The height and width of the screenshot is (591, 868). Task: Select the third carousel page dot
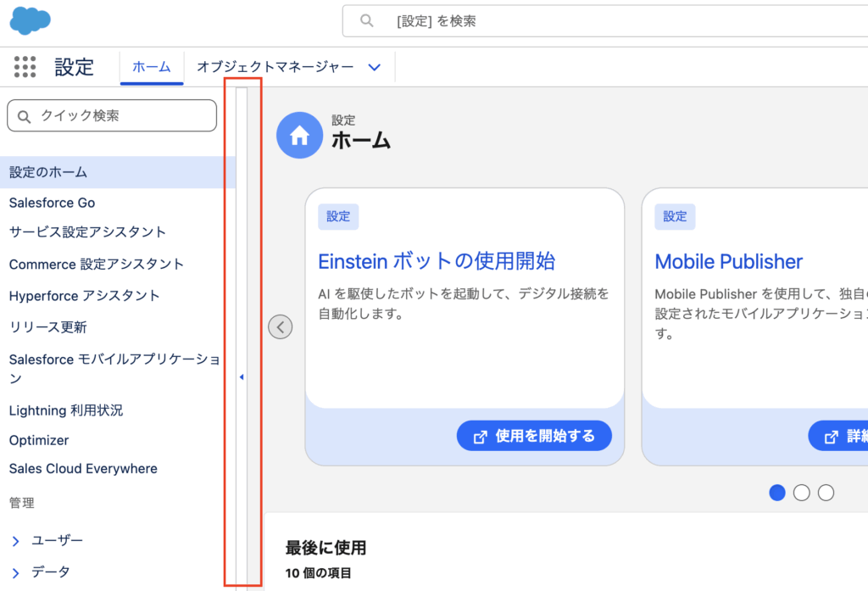coord(826,493)
